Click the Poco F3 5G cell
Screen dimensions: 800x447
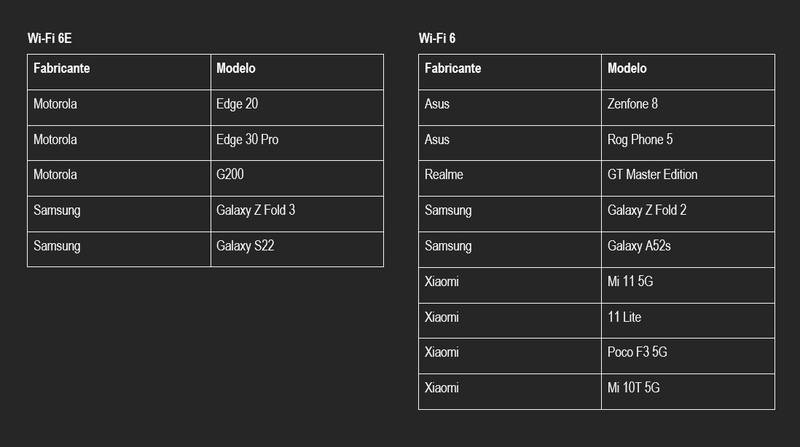pos(688,356)
